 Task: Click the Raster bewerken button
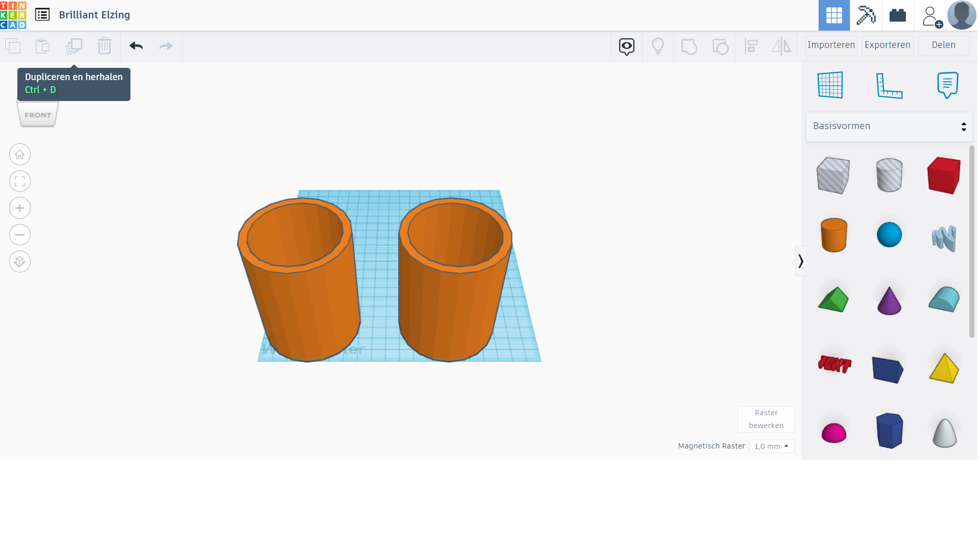pyautogui.click(x=766, y=419)
